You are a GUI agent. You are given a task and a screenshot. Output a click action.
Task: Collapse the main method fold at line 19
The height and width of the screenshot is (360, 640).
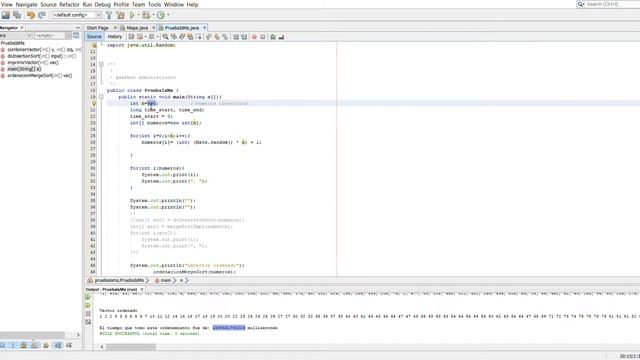(x=101, y=97)
